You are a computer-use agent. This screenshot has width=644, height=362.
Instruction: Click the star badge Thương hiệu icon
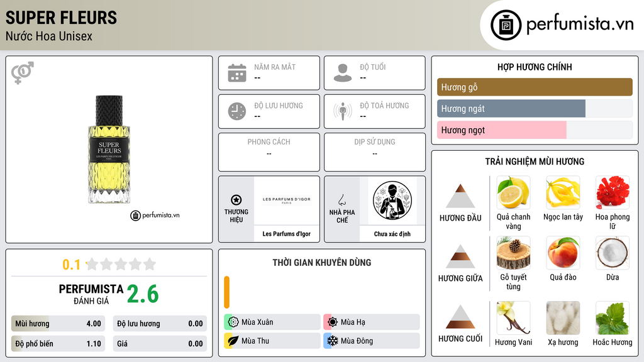pos(236,200)
